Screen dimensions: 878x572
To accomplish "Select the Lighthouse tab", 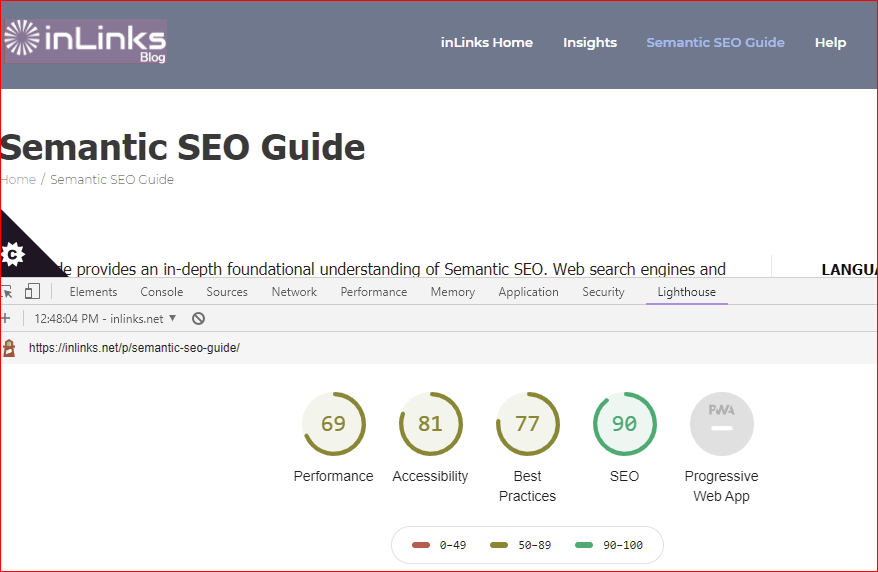I will point(686,292).
